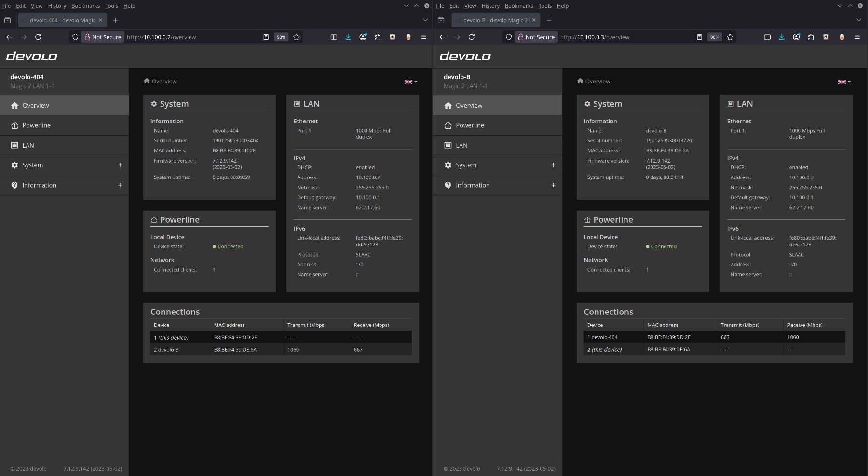
Task: Open the application menu in devolo-404 window
Action: point(424,37)
